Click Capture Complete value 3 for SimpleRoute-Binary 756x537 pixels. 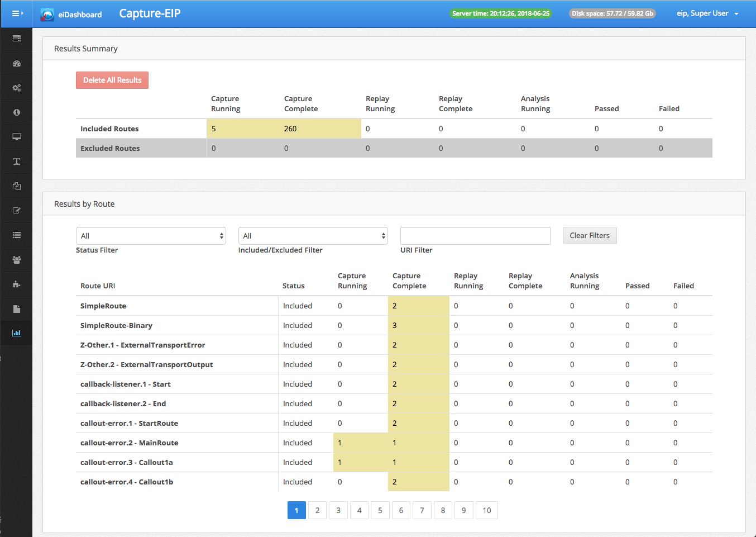pos(394,325)
